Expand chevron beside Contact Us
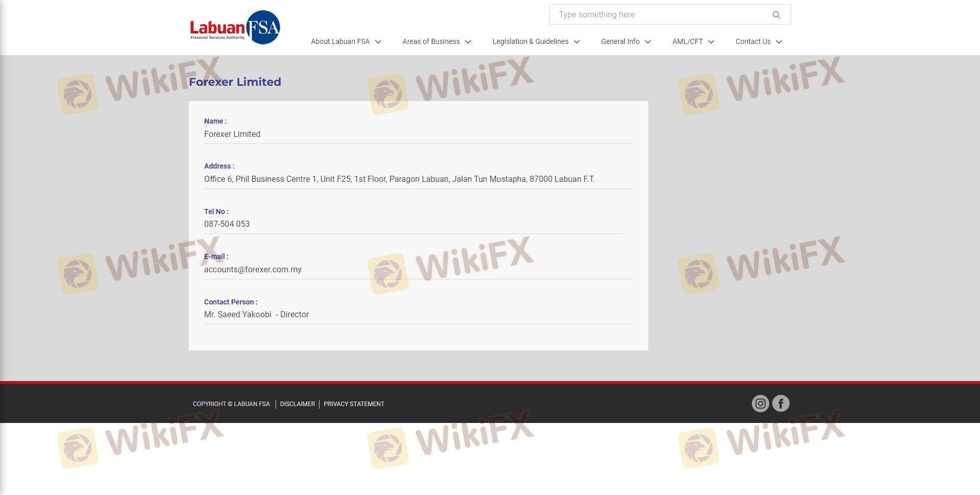This screenshot has height=495, width=980. tap(779, 42)
